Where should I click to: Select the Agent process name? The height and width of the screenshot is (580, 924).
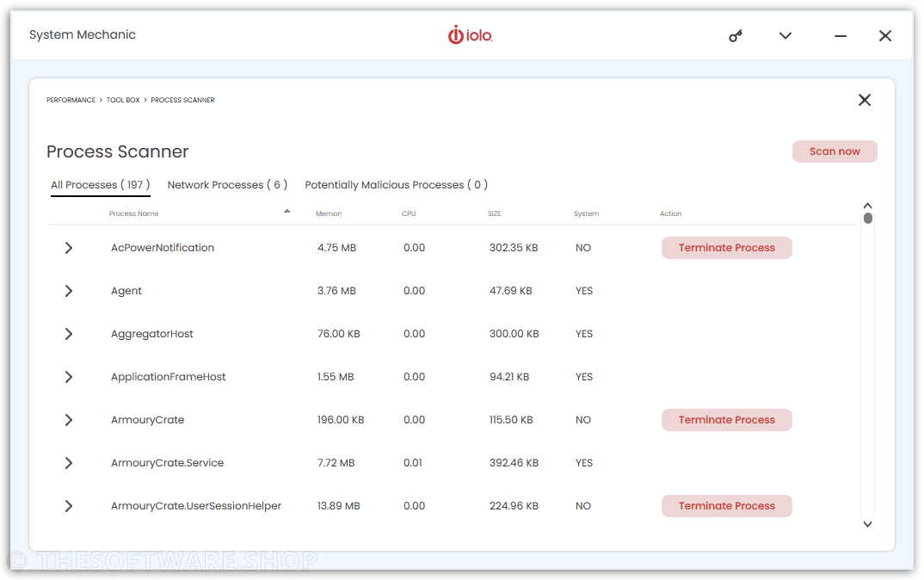(x=126, y=291)
